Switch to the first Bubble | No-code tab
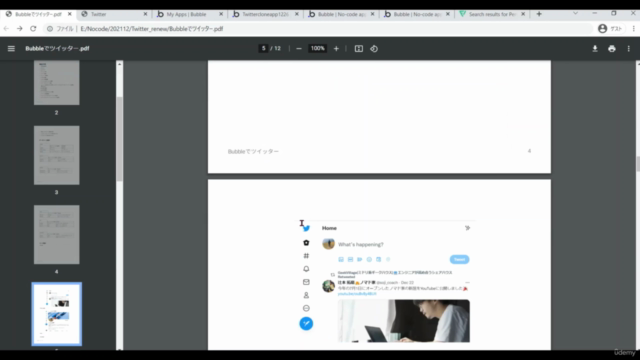This screenshot has height=360, width=640. 341,14
